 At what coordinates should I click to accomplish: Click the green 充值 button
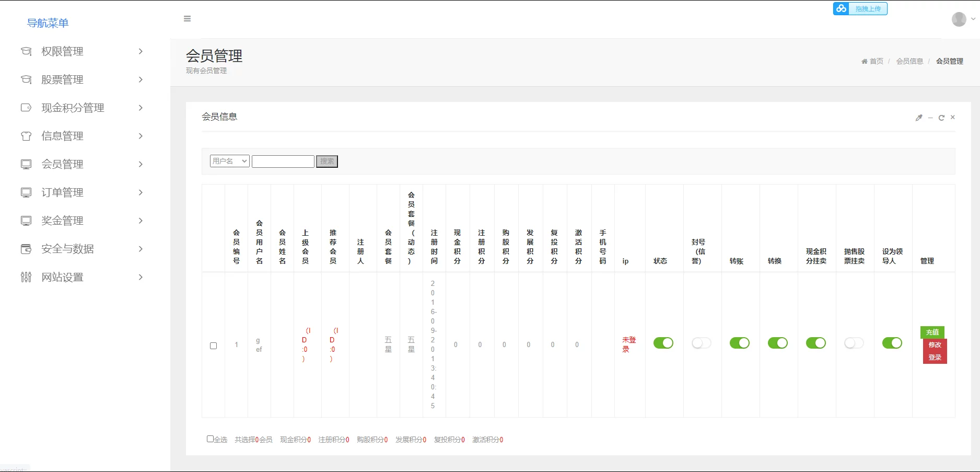click(932, 332)
